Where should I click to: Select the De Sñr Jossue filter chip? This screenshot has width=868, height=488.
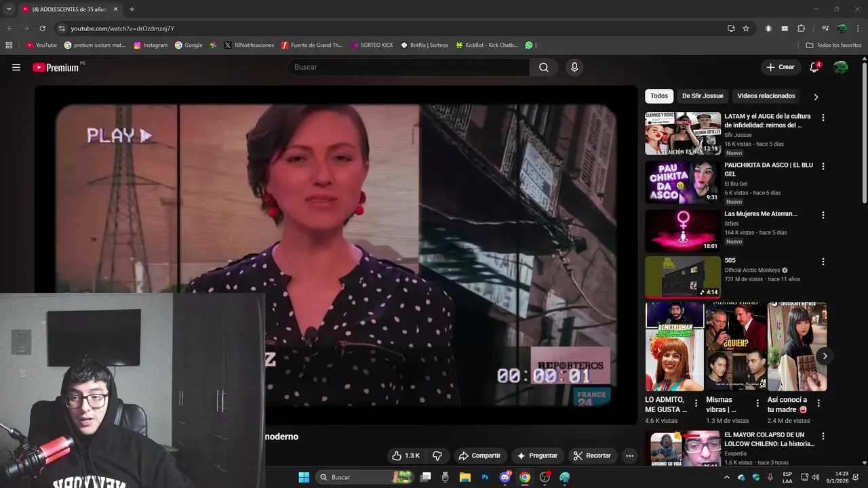point(703,96)
